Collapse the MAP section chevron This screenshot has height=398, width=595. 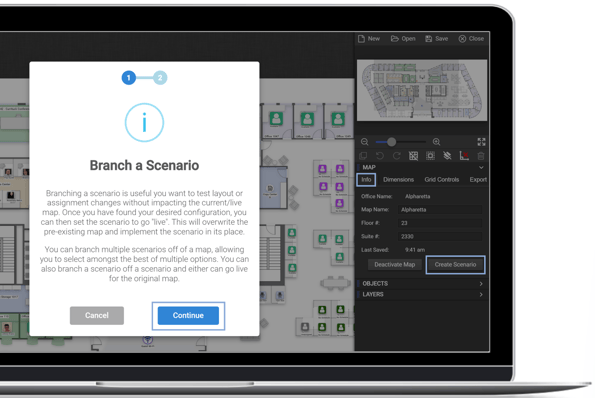[x=481, y=167]
